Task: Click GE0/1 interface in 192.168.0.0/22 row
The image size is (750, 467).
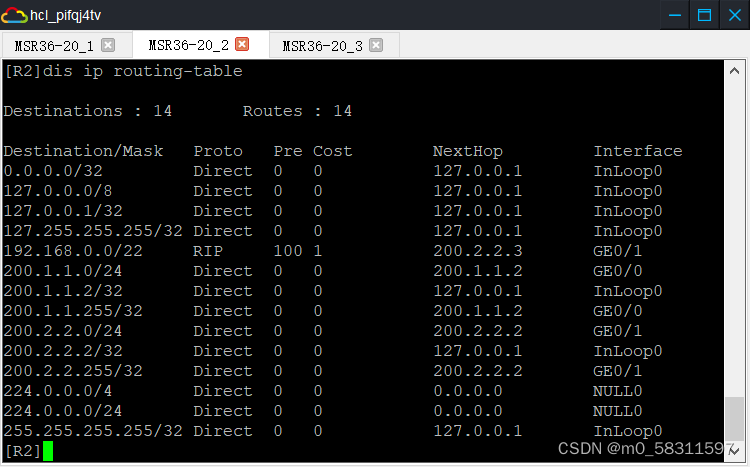Action: click(618, 251)
